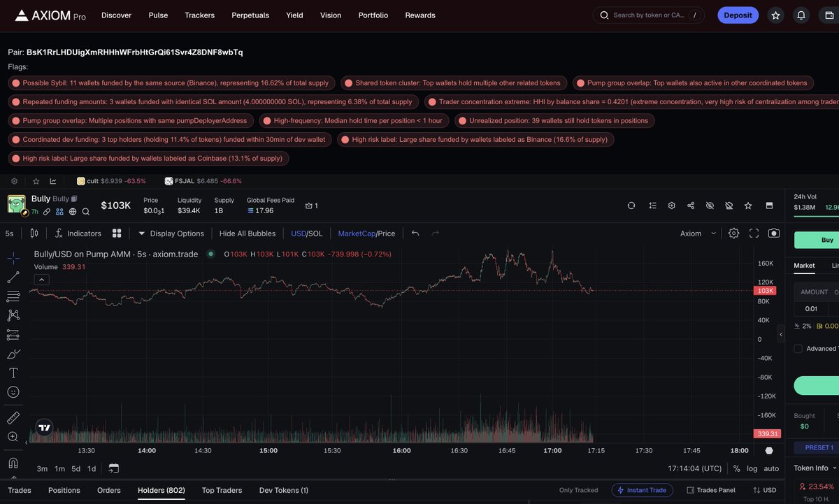The image size is (839, 504).
Task: Change the 5s chart interval
Action: click(10, 233)
